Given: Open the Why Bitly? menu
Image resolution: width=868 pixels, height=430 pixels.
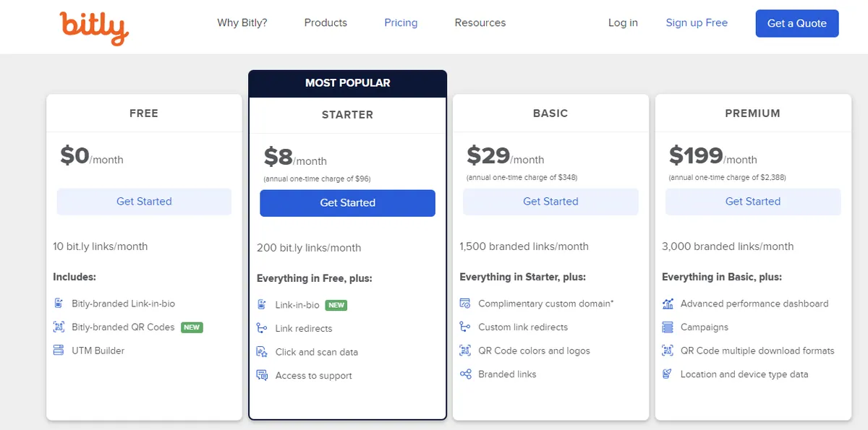Looking at the screenshot, I should coord(242,22).
